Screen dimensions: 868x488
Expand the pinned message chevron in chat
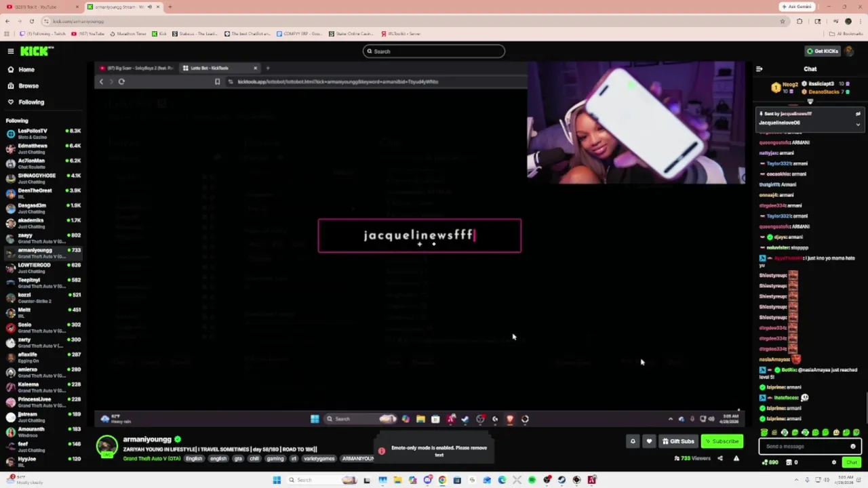click(x=858, y=124)
